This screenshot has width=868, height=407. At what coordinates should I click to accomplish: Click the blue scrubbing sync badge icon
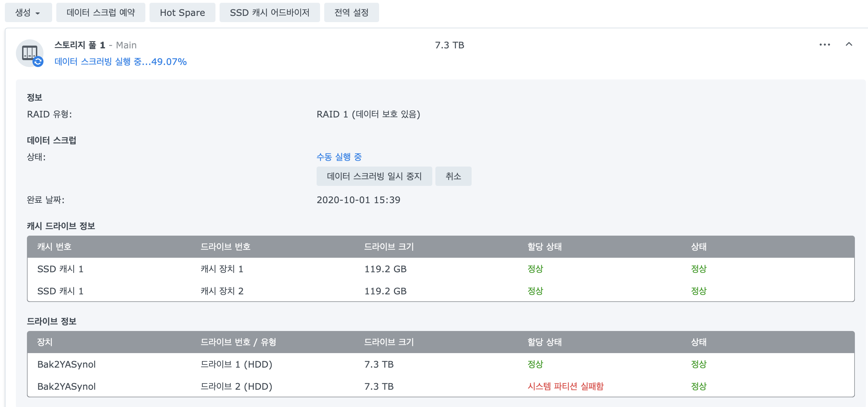38,62
